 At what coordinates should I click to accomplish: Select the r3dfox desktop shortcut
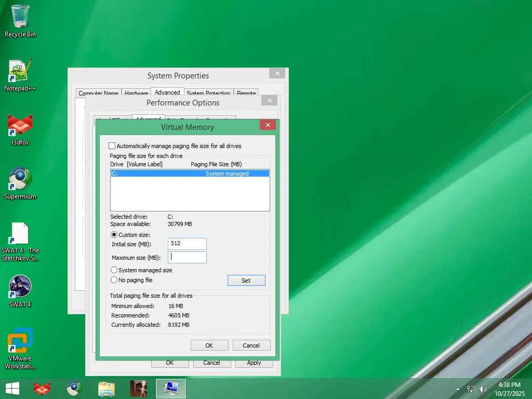coord(20,129)
